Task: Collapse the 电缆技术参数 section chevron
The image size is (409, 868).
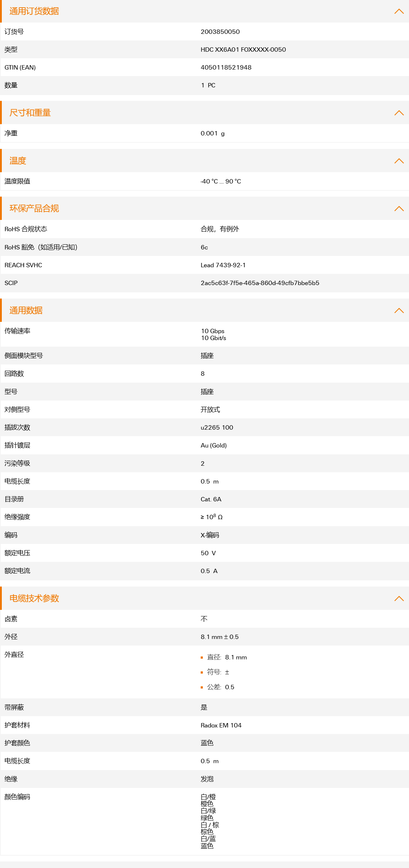Action: (x=399, y=599)
